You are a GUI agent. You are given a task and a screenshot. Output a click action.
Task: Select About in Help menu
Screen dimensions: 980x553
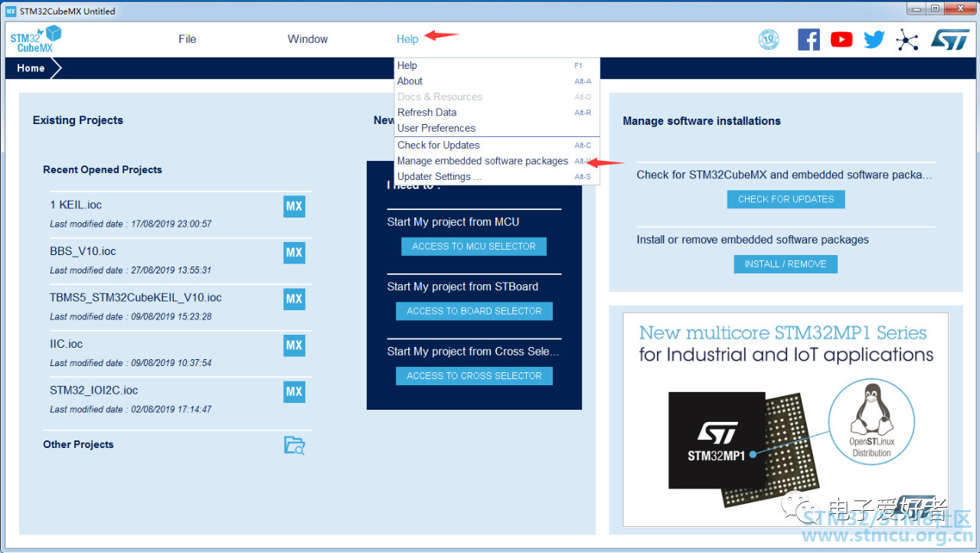click(497, 81)
